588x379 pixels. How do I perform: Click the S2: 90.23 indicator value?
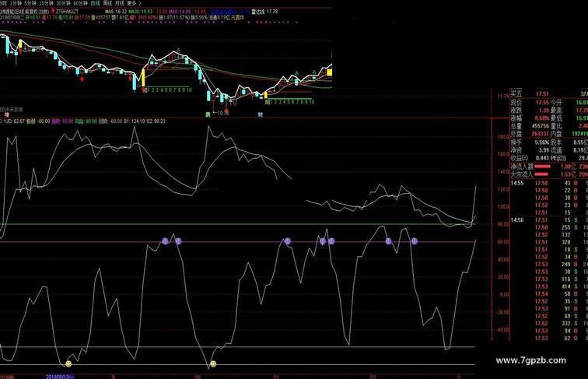coord(156,121)
